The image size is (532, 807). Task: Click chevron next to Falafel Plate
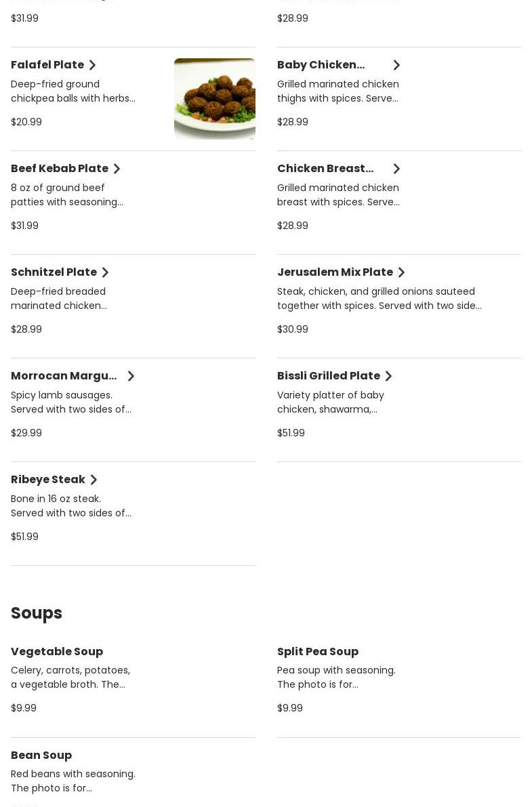[93, 65]
